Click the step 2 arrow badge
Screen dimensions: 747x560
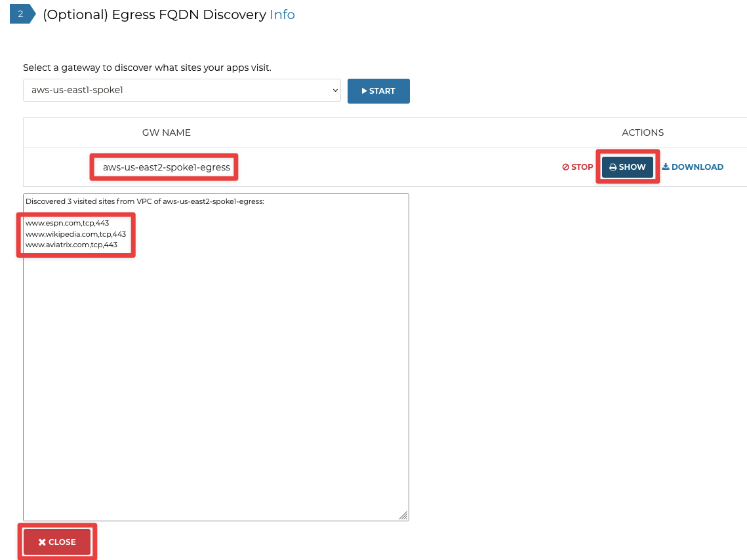point(22,14)
